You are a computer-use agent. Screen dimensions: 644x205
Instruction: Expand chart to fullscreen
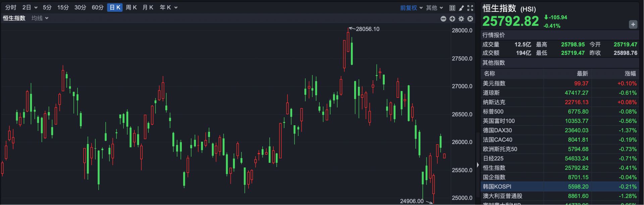click(x=470, y=8)
